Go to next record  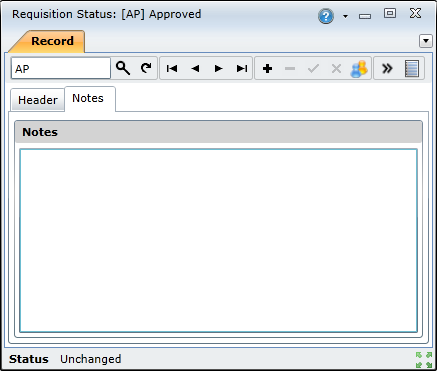point(219,69)
